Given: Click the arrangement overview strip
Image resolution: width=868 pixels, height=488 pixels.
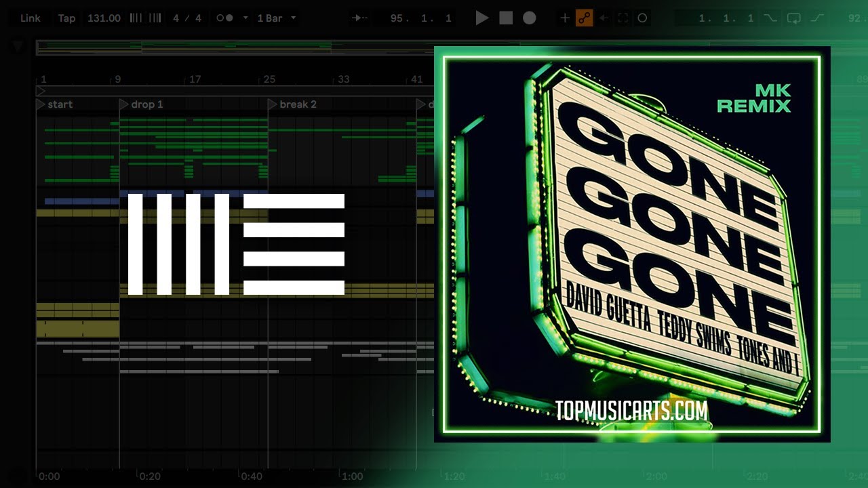Looking at the screenshot, I should [235, 47].
